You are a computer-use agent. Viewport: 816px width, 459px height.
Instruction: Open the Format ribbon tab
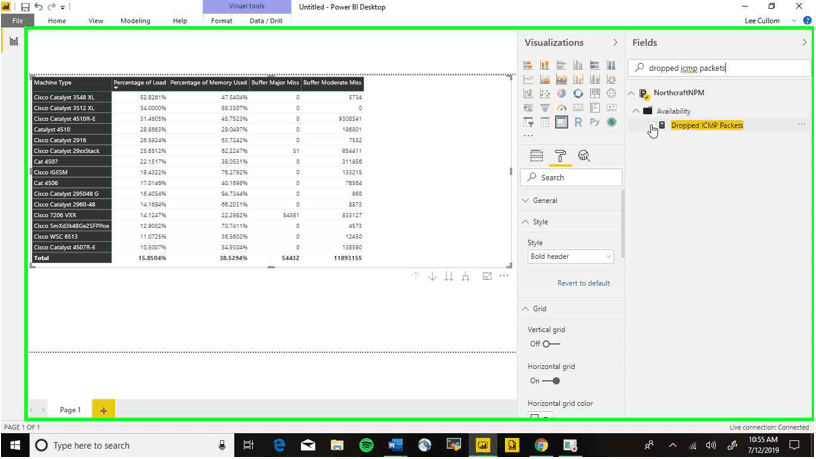tap(222, 21)
